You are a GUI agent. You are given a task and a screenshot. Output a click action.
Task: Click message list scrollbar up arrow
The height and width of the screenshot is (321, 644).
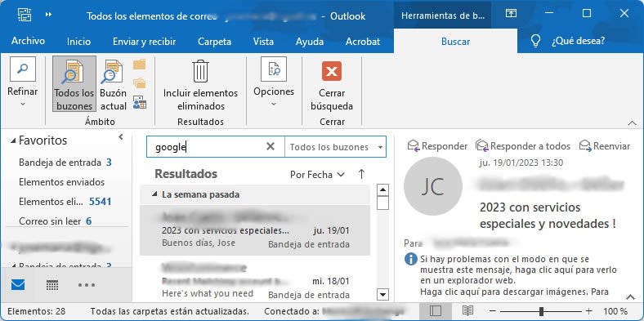click(x=382, y=190)
